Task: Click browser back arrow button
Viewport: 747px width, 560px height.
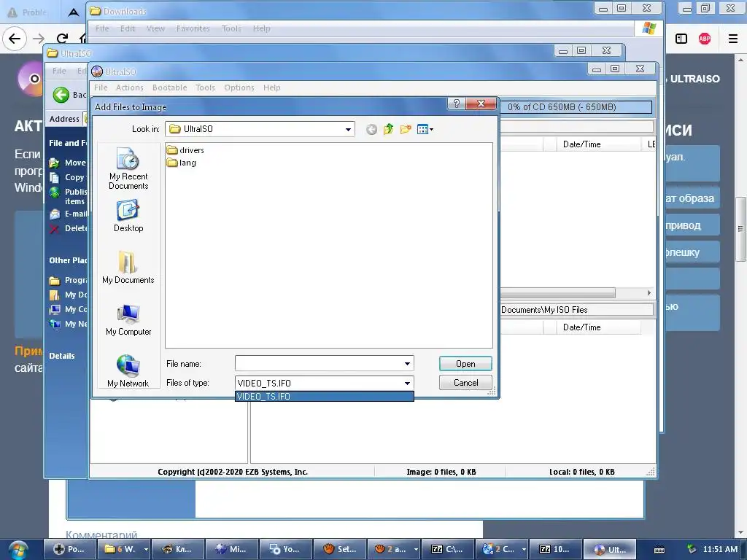Action: 15,39
